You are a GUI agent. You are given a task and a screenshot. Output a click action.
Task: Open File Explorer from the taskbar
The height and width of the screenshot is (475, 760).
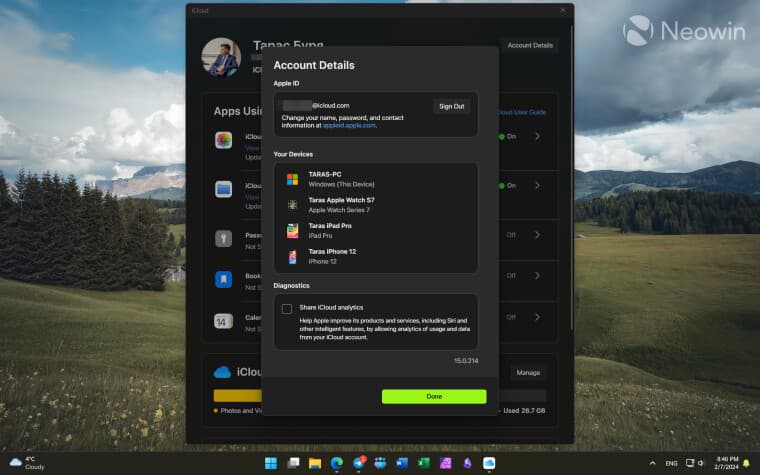click(x=315, y=463)
